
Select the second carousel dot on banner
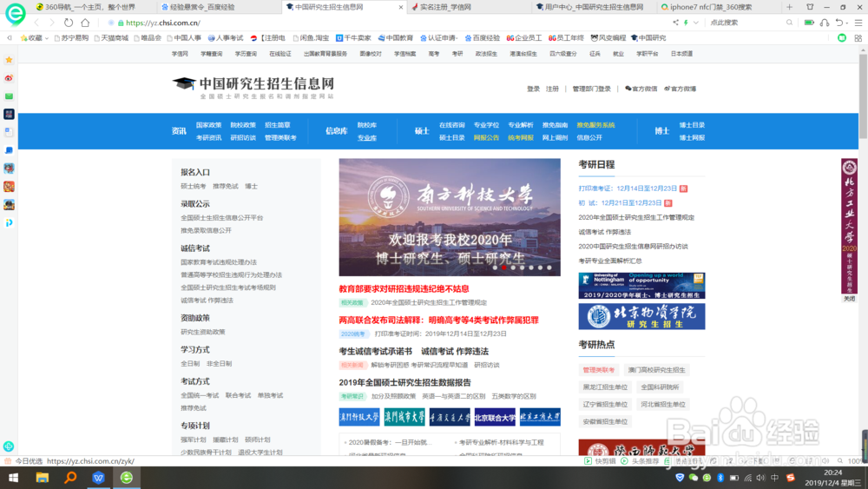(x=503, y=268)
